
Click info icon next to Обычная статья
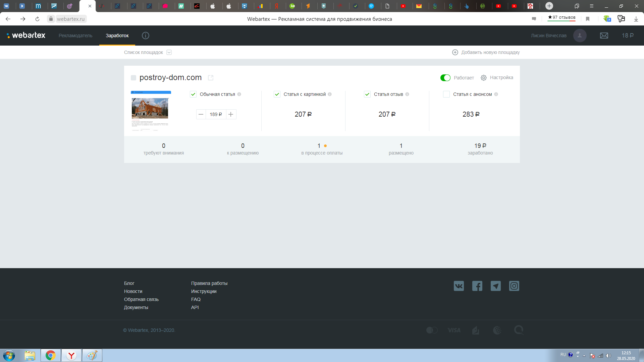click(239, 94)
